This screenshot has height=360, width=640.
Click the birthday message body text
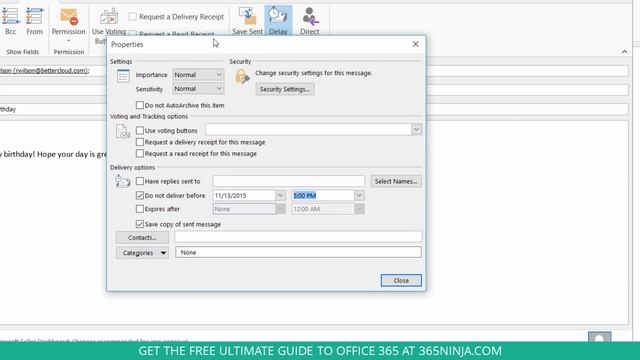point(53,154)
